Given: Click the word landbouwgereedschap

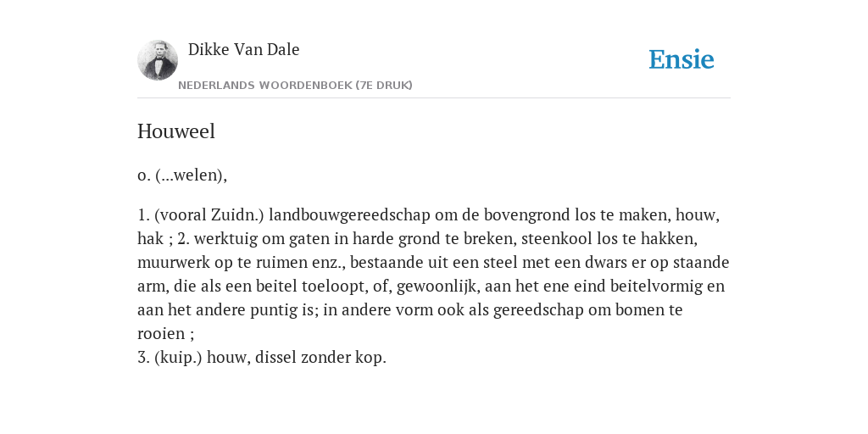Looking at the screenshot, I should pos(349,214).
